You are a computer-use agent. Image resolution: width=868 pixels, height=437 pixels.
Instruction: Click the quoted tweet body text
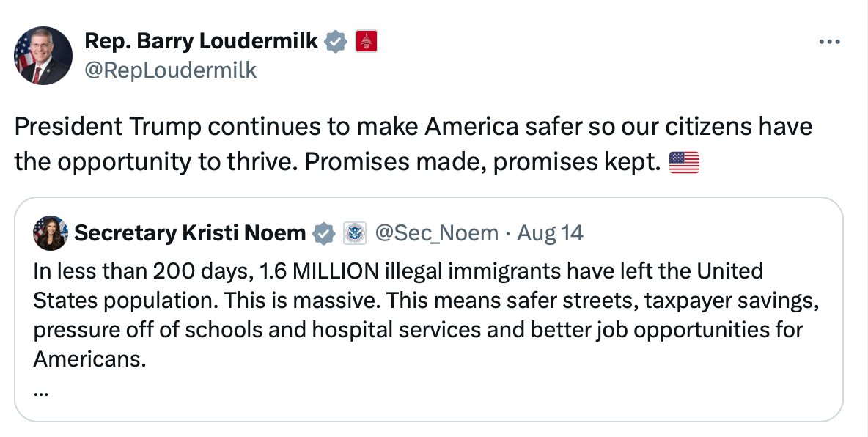[426, 315]
